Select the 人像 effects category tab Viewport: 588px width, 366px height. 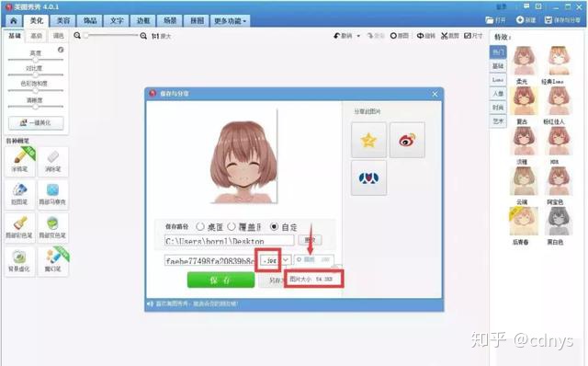(498, 94)
